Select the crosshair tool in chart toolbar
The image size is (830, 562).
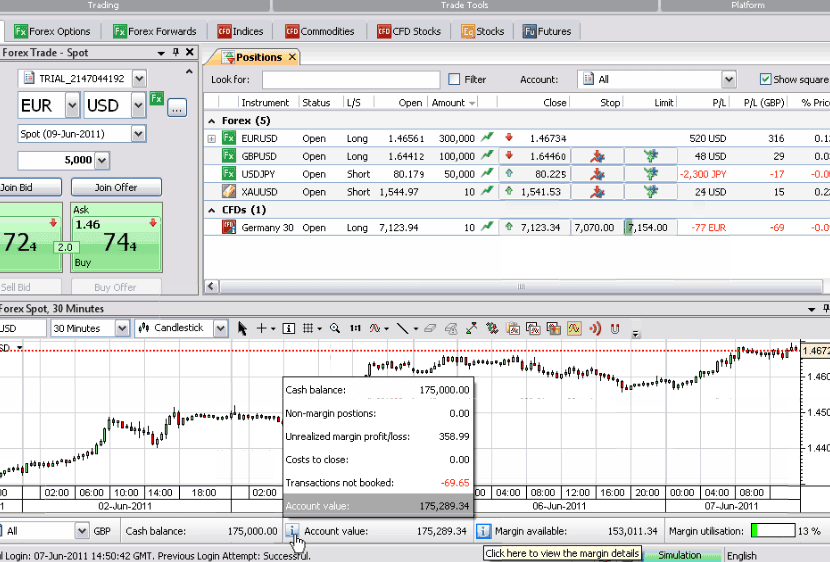261,329
